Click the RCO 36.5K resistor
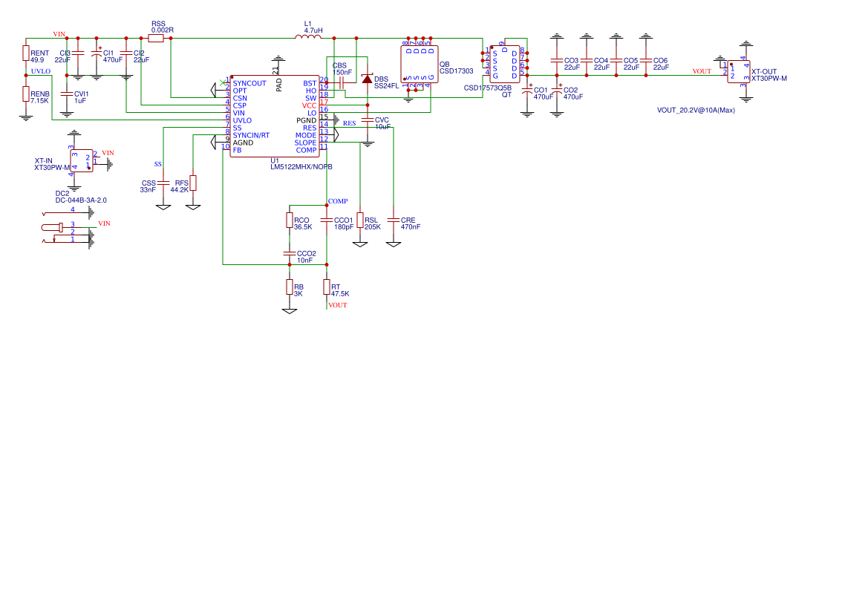The image size is (868, 614). [x=290, y=221]
